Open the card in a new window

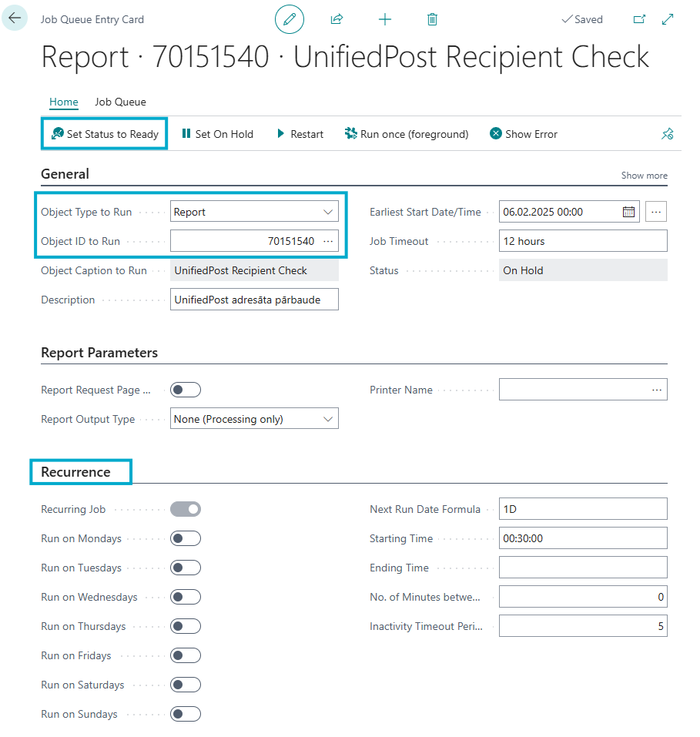click(x=639, y=19)
